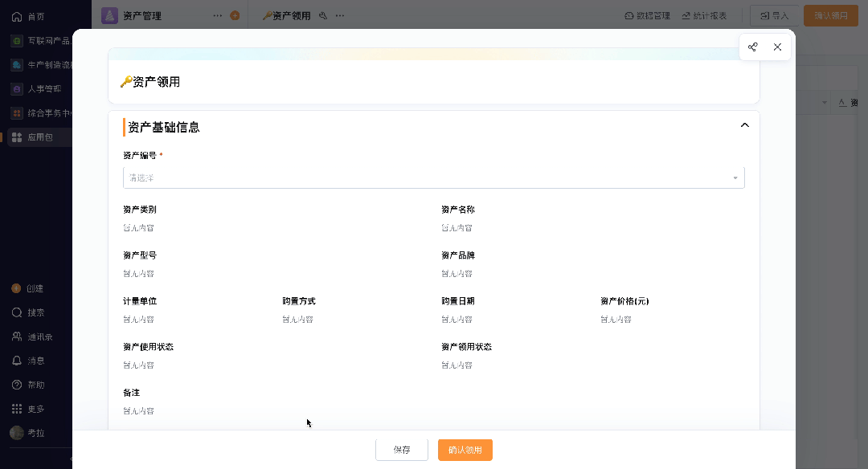Open 数据管理 in the top bar
The width and height of the screenshot is (868, 469).
(647, 15)
